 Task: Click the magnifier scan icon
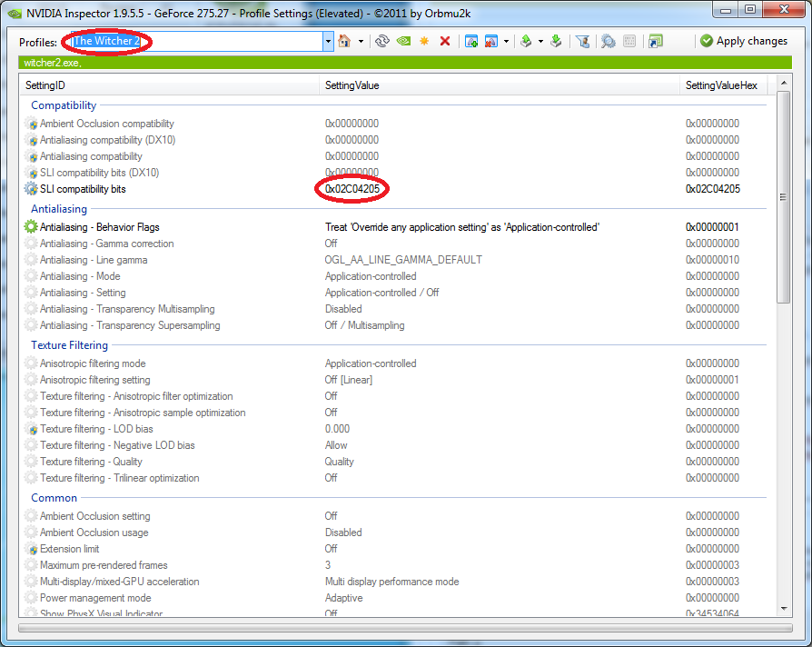click(x=608, y=42)
